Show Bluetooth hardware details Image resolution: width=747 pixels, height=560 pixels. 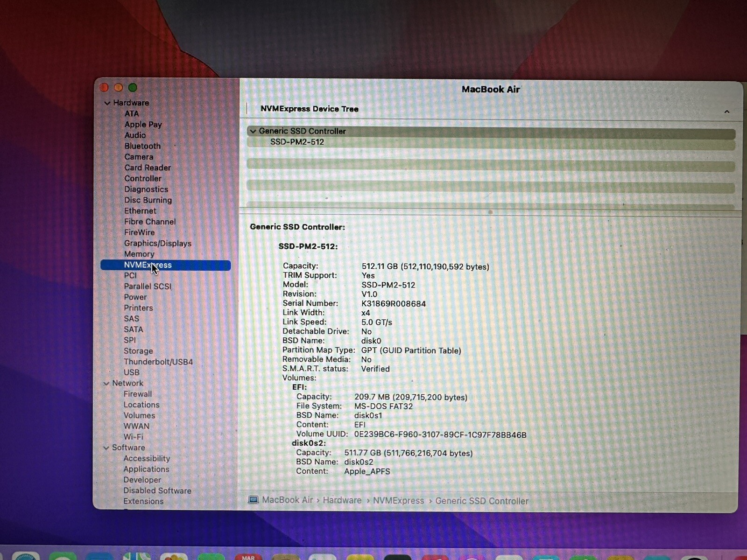click(142, 146)
